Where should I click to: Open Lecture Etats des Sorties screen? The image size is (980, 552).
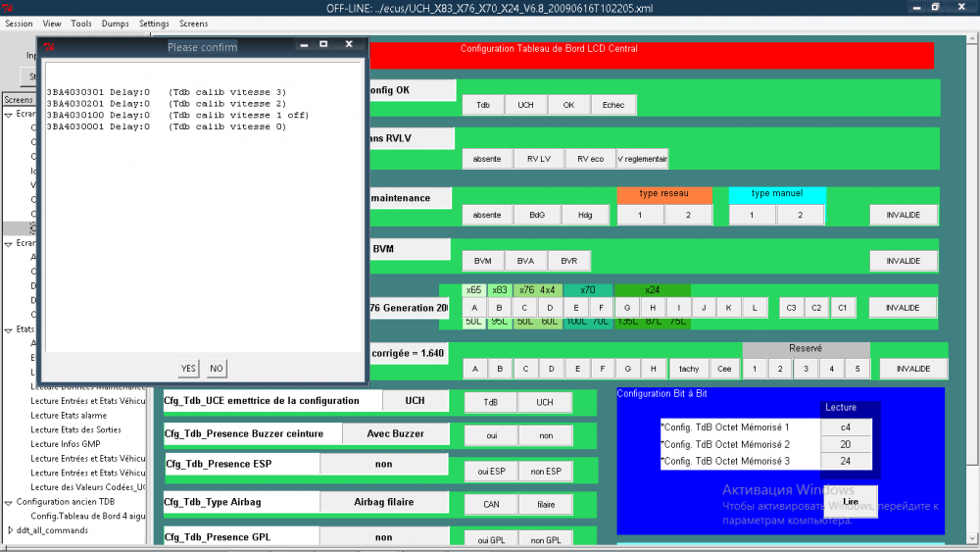point(75,429)
